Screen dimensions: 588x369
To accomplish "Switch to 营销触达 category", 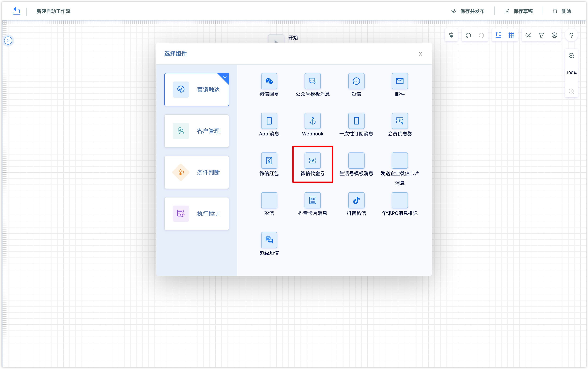I will coord(196,90).
